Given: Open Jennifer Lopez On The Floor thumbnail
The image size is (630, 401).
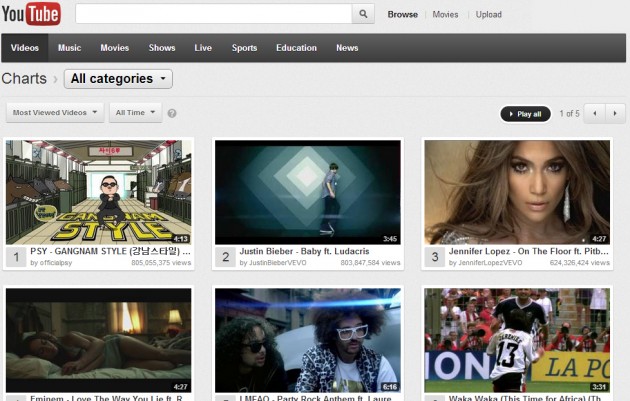Looking at the screenshot, I should click(x=517, y=192).
